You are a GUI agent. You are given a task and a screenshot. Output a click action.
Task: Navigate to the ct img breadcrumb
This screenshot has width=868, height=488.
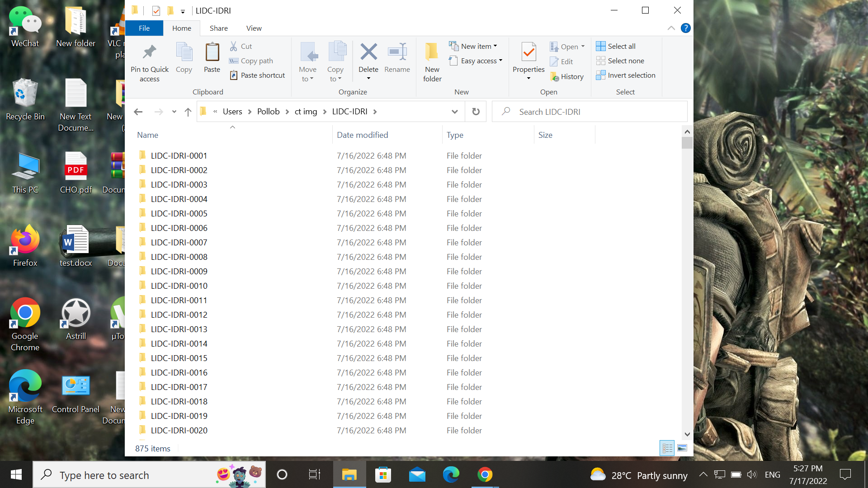pyautogui.click(x=305, y=111)
